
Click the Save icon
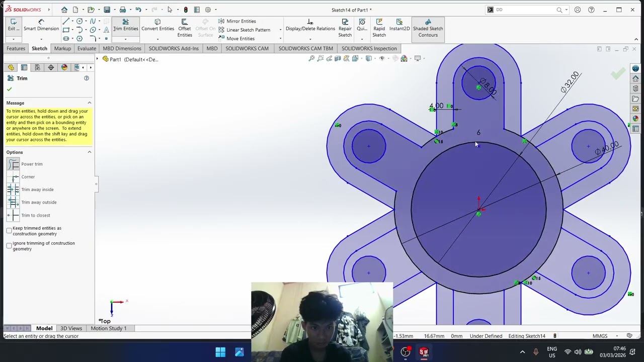click(107, 10)
